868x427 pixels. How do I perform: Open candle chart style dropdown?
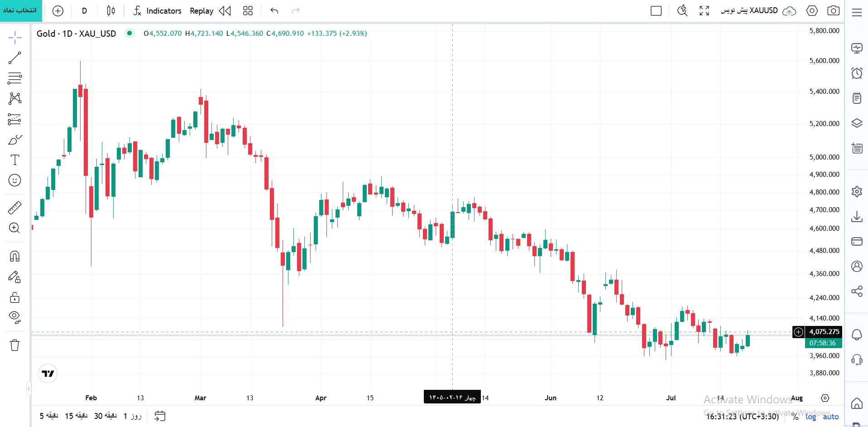(x=111, y=11)
